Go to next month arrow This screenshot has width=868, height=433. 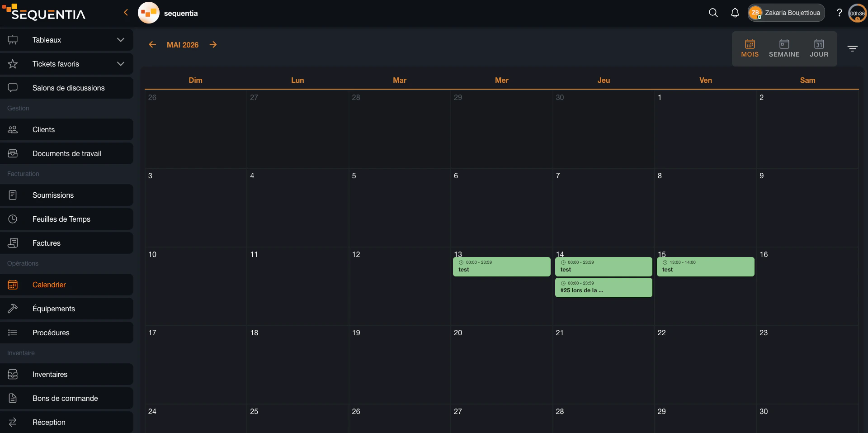coord(213,44)
